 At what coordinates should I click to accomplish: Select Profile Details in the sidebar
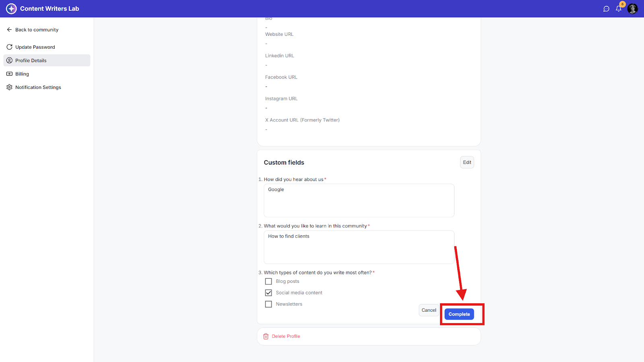point(31,60)
